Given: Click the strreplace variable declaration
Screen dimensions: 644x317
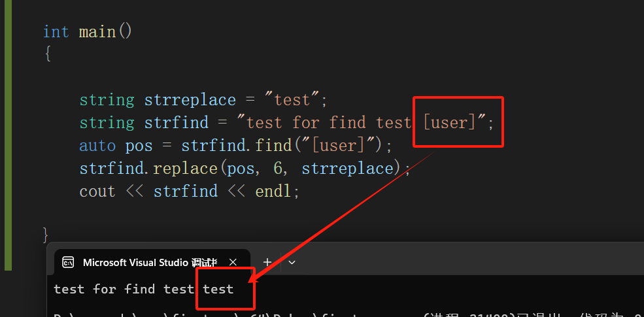Looking at the screenshot, I should 190,100.
